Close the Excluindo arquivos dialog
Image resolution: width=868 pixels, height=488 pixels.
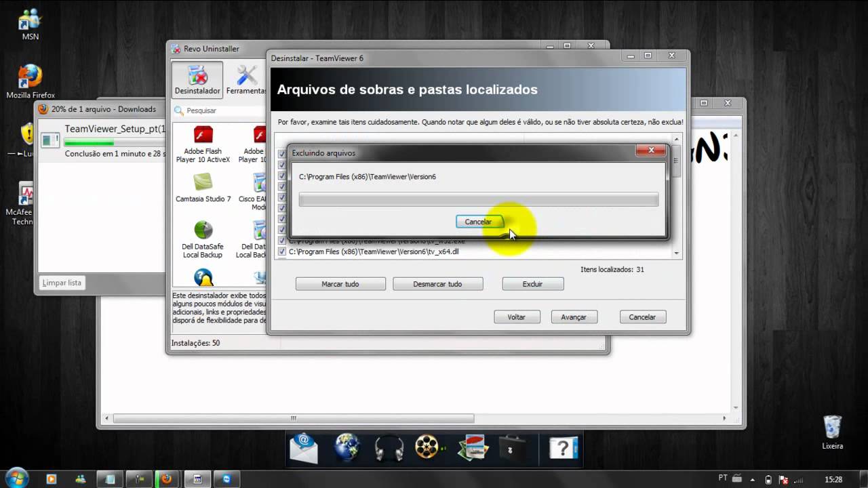tap(651, 150)
